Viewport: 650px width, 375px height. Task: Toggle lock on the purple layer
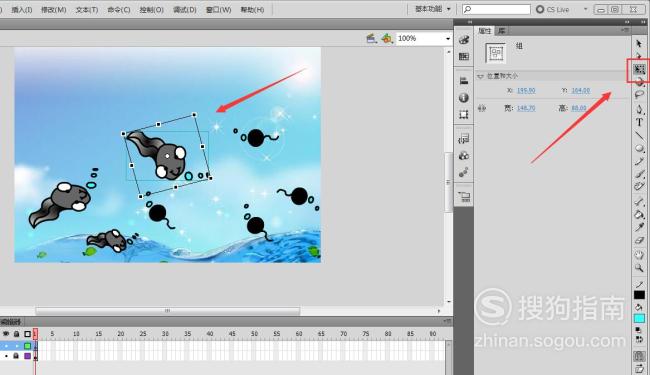coord(16,356)
